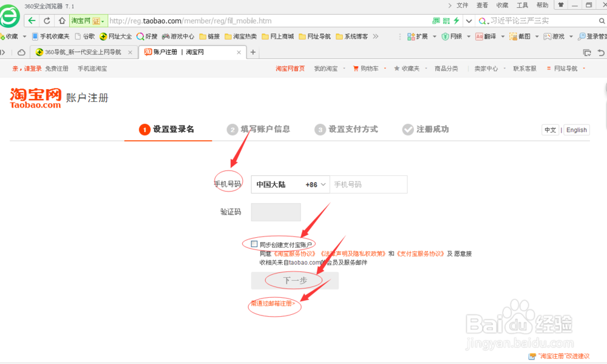Open the 查看 menu

coord(483,5)
